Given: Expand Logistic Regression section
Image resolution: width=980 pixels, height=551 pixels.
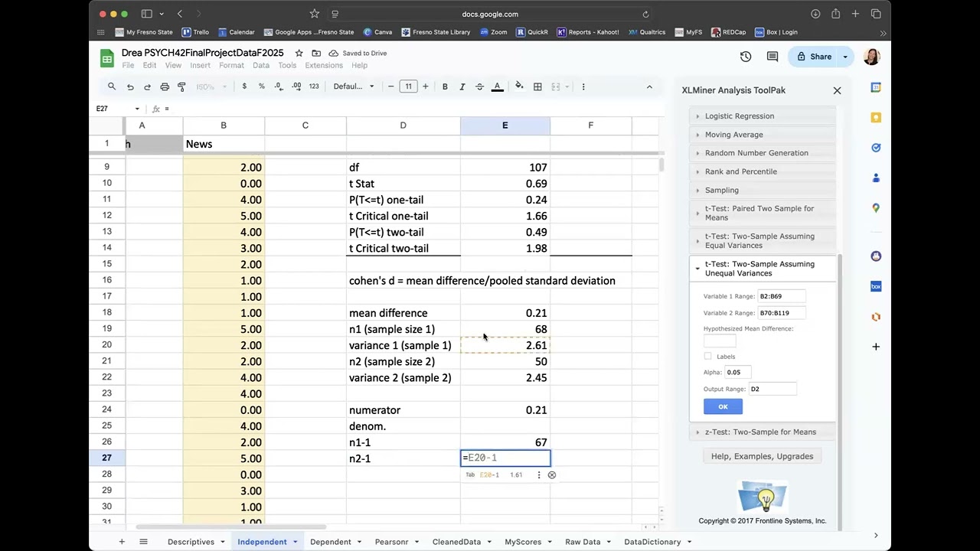Looking at the screenshot, I should 763,116.
